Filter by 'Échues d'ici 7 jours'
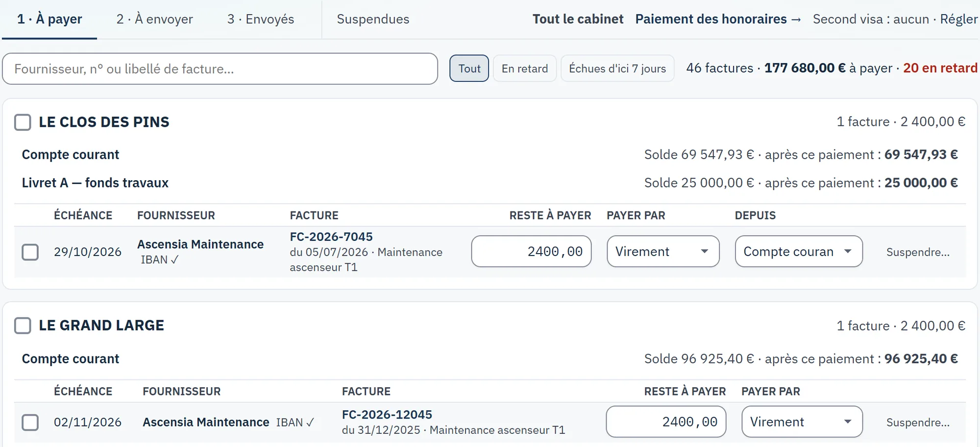The width and height of the screenshot is (980, 447). (617, 69)
